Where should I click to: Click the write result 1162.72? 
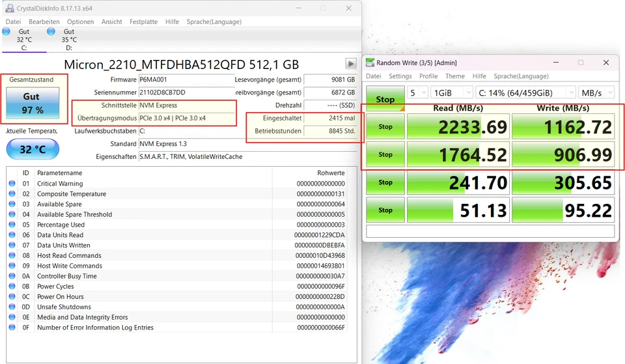(563, 127)
